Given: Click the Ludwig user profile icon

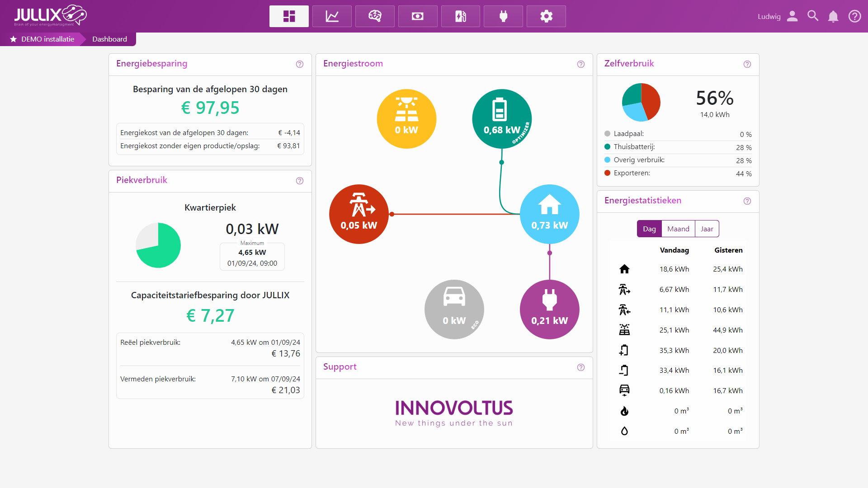Looking at the screenshot, I should click(x=792, y=16).
